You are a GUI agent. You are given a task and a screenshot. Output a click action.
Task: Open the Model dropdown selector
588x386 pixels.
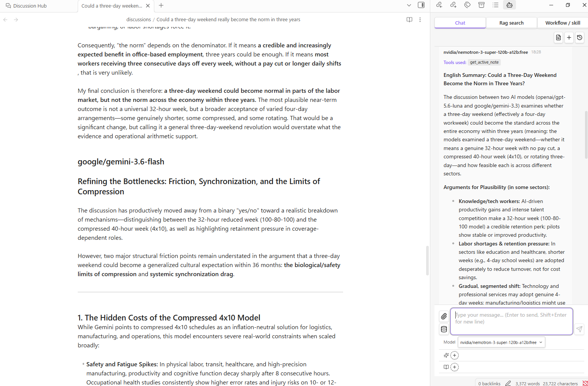(502, 342)
